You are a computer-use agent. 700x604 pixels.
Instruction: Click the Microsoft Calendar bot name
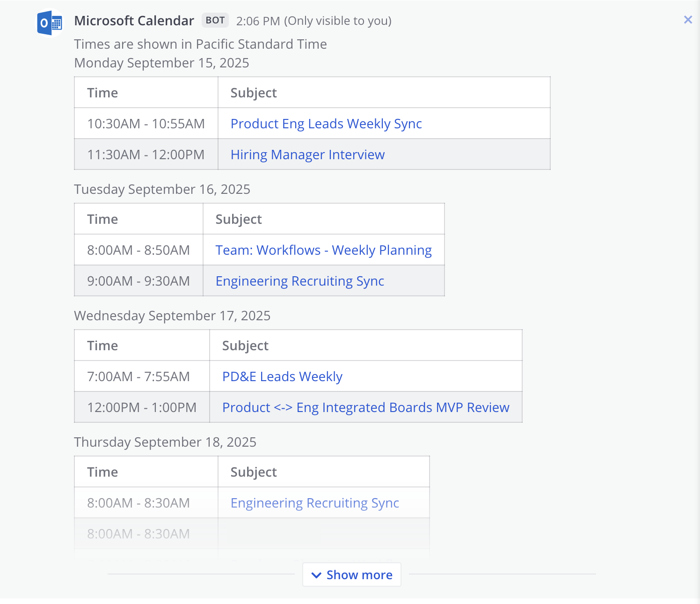point(134,20)
